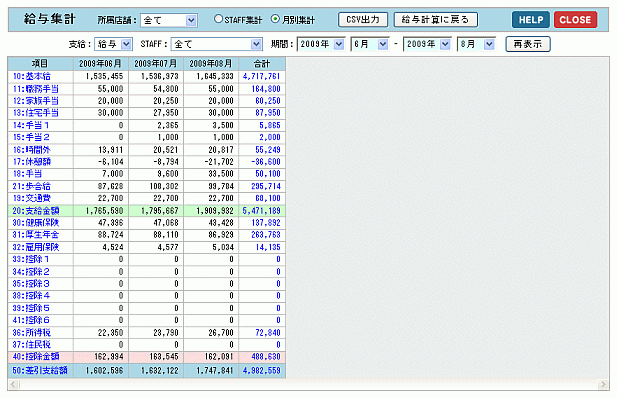Click the right scroll arrow
Image resolution: width=617 pixels, height=398 pixels.
pyautogui.click(x=603, y=384)
